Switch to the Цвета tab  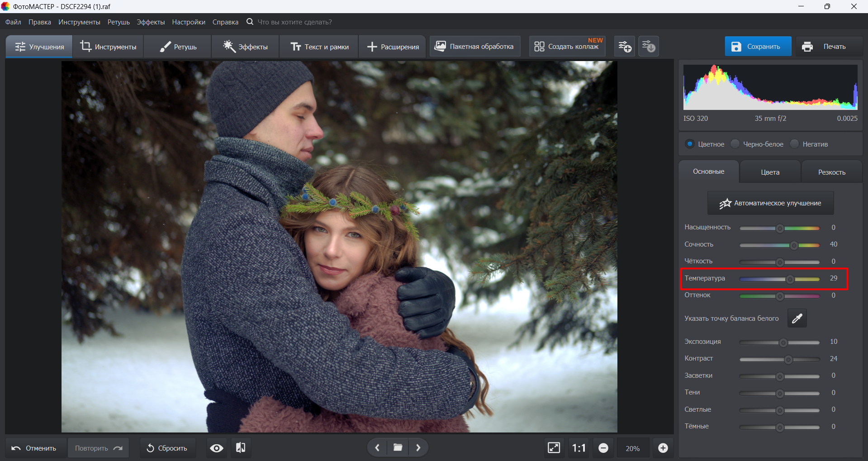point(770,172)
